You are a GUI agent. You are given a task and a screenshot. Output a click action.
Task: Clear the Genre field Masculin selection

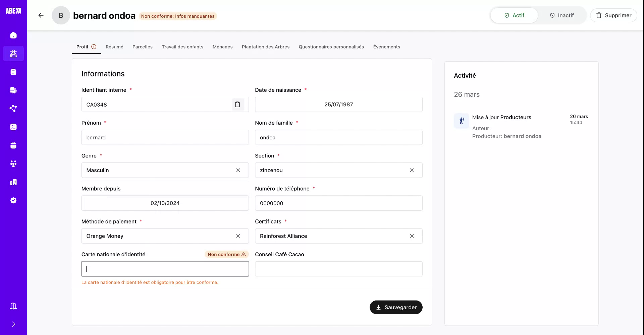tap(238, 170)
